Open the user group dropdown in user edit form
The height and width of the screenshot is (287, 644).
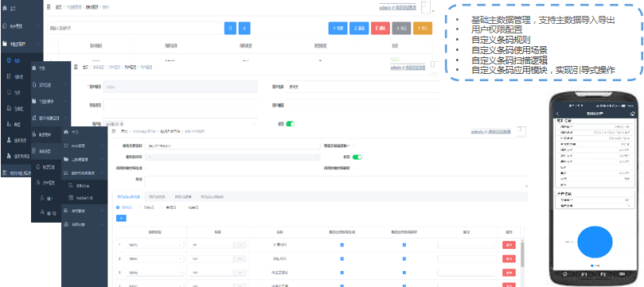181,123
